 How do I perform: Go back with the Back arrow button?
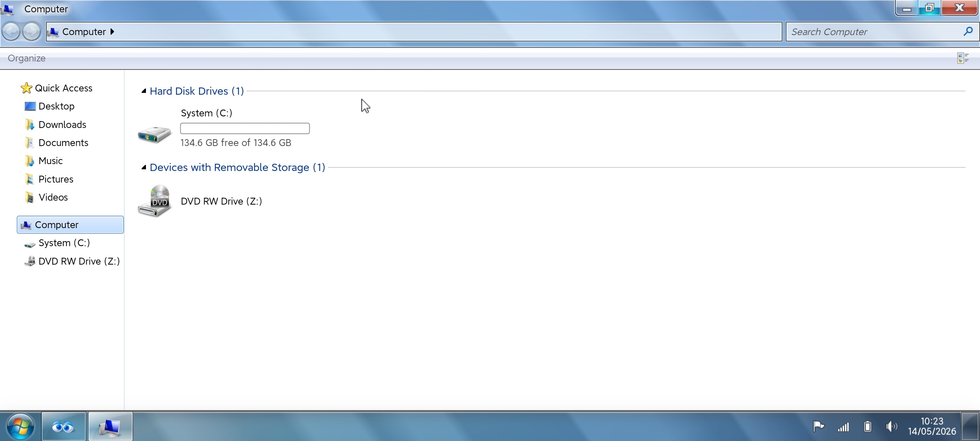[x=11, y=31]
